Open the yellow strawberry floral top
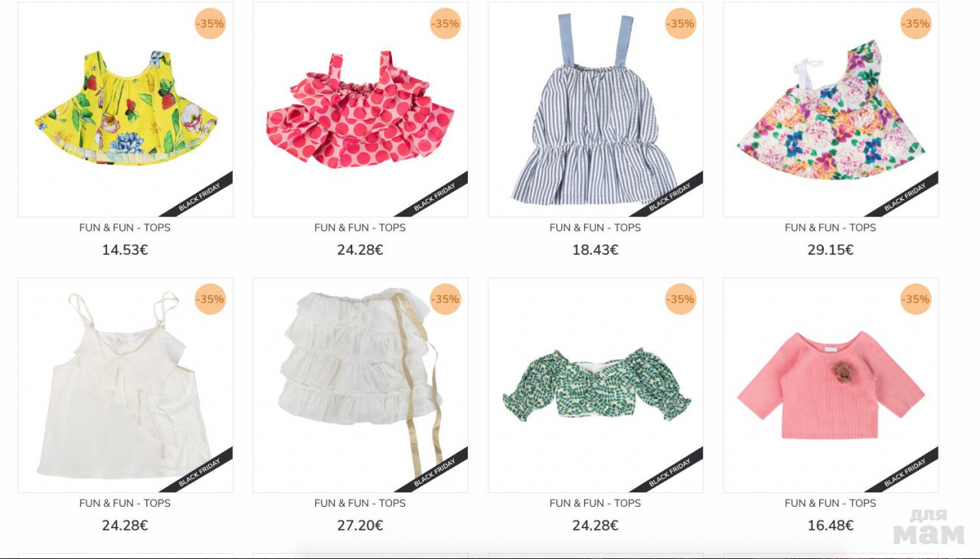This screenshot has width=980, height=559. (126, 110)
